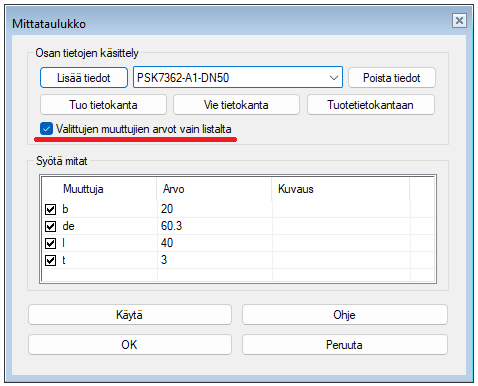Uncheck the variable l checkbox
This screenshot has height=386, width=478.
coord(50,243)
